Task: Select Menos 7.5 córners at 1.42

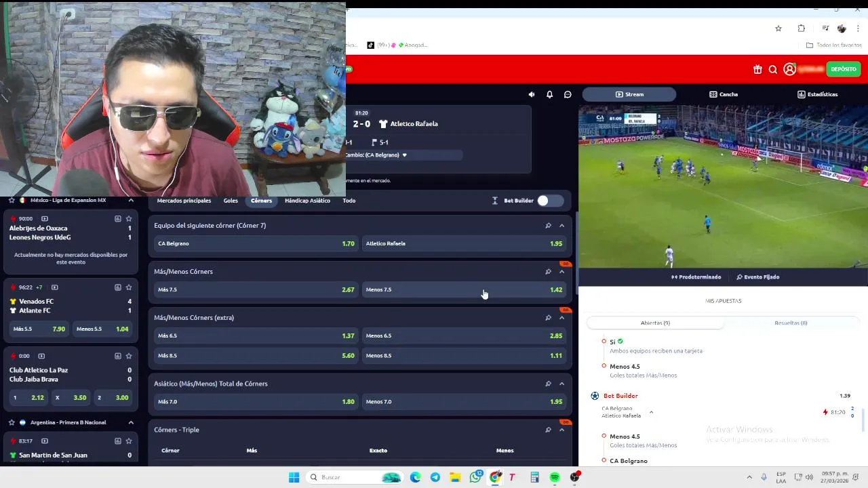Action: coord(464,289)
